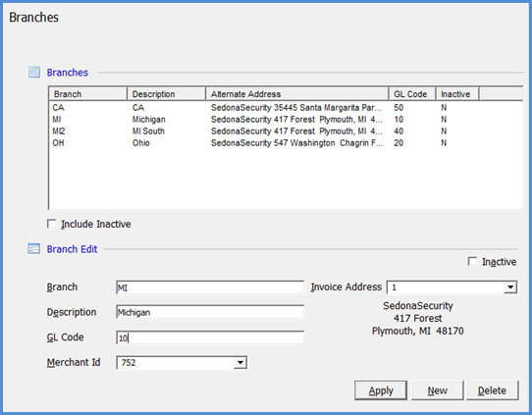Click the Branches section grid icon

point(34,72)
